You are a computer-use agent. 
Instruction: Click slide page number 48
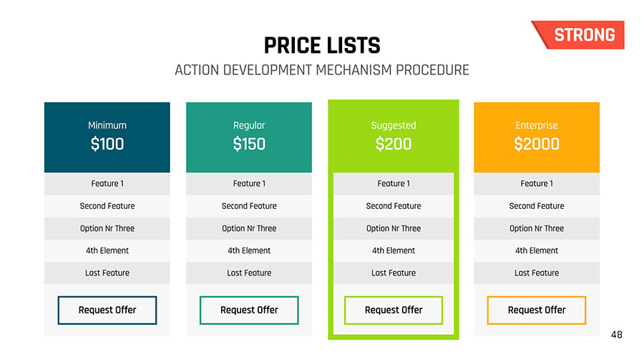[x=617, y=334]
